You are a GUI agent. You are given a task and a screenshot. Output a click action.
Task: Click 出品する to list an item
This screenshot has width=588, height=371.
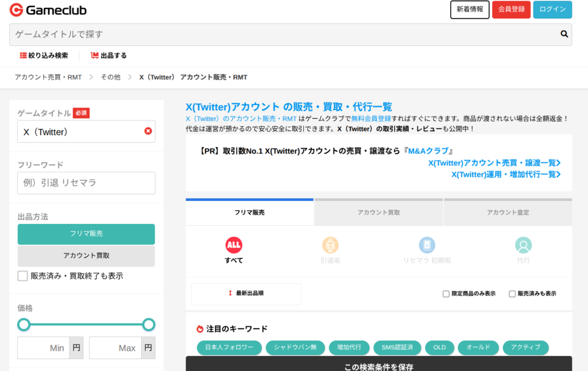(x=109, y=56)
